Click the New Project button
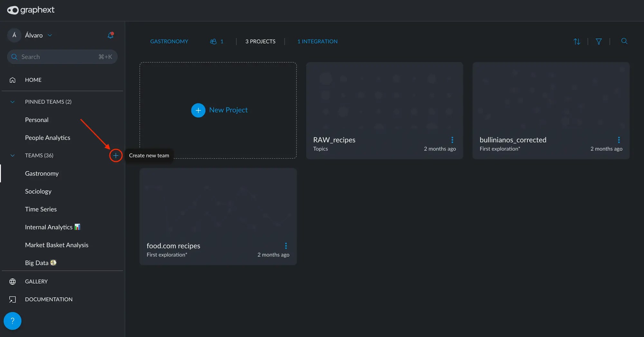Screen dimensions: 644x337 [219, 110]
